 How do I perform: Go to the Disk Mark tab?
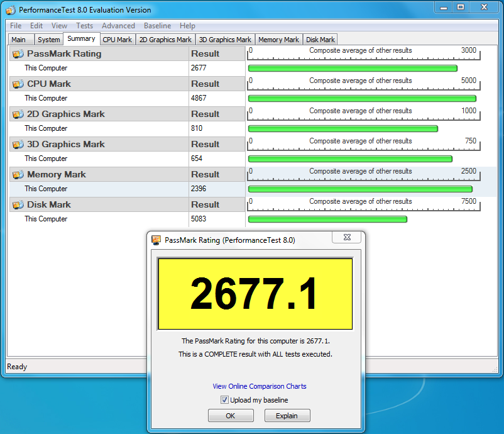point(320,40)
